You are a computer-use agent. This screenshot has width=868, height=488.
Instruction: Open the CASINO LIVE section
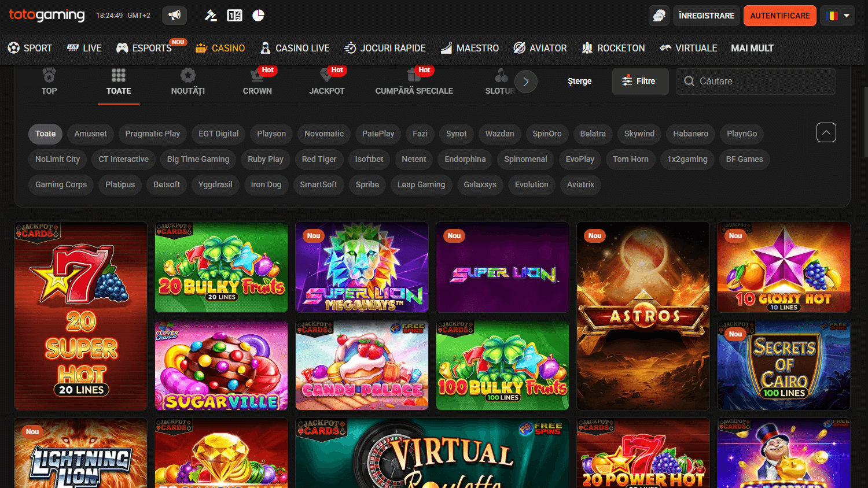[295, 48]
